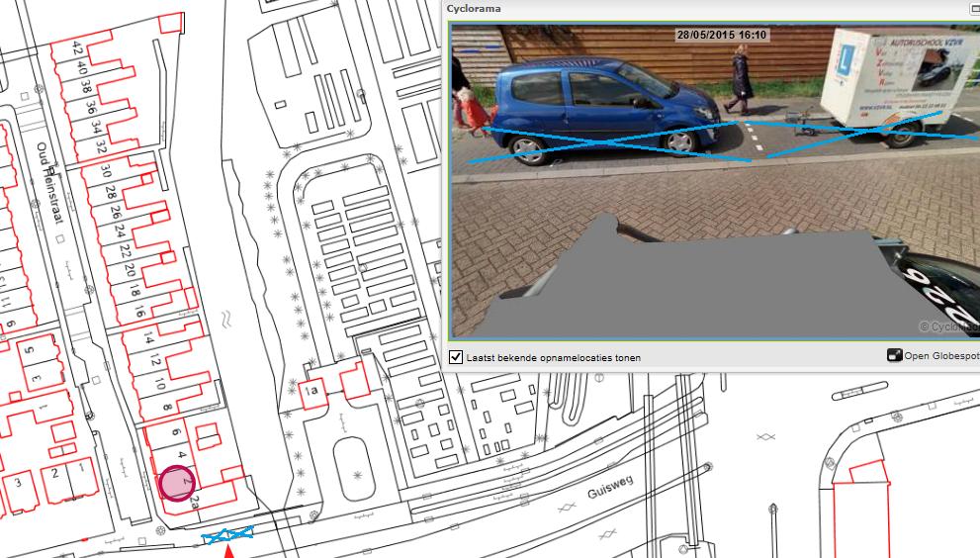Select the building parcel labeled 1a
Image resolution: width=980 pixels, height=558 pixels.
click(x=316, y=391)
